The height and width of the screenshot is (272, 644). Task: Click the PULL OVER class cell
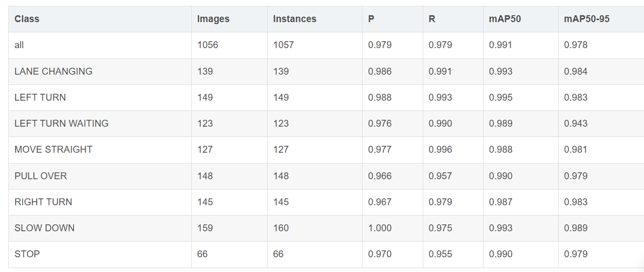pos(41,176)
